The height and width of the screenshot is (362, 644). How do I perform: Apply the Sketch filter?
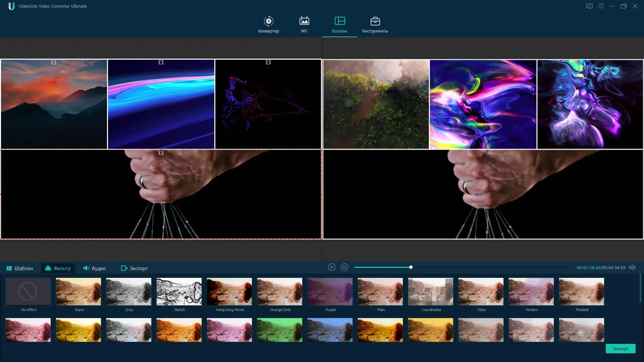point(179,292)
